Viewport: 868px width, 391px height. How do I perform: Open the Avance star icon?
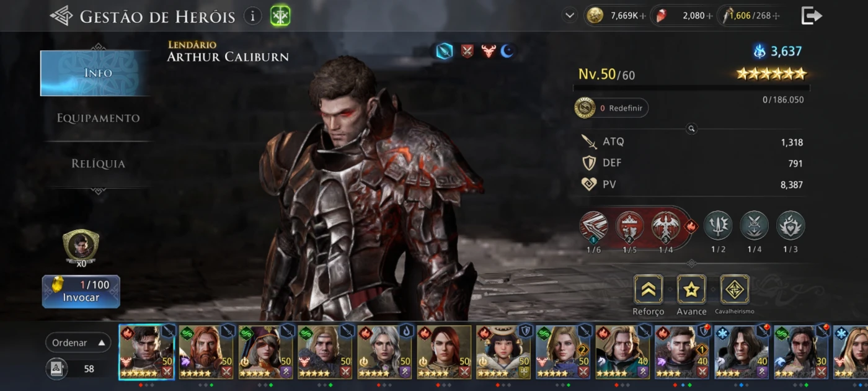point(691,289)
